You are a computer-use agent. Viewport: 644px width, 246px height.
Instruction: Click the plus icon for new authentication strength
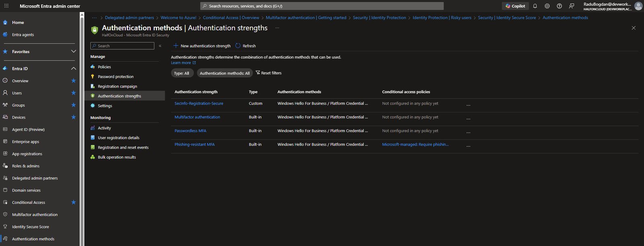(175, 46)
